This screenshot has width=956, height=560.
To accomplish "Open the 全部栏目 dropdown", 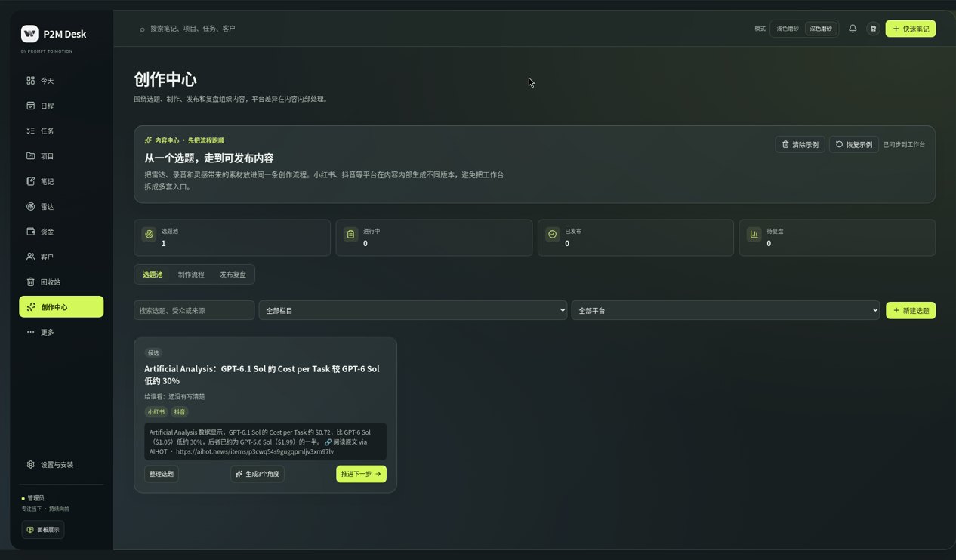I will (413, 310).
